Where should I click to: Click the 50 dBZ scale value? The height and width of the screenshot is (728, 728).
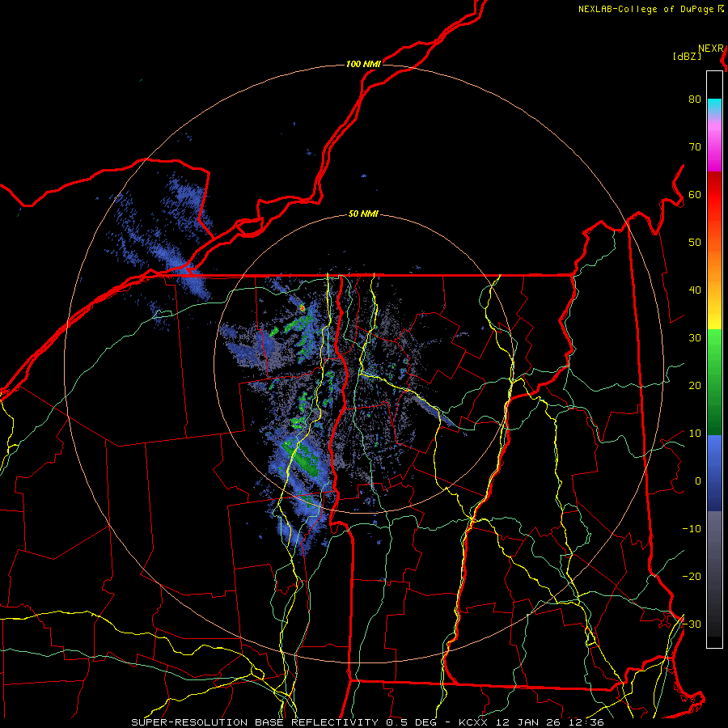tap(695, 243)
